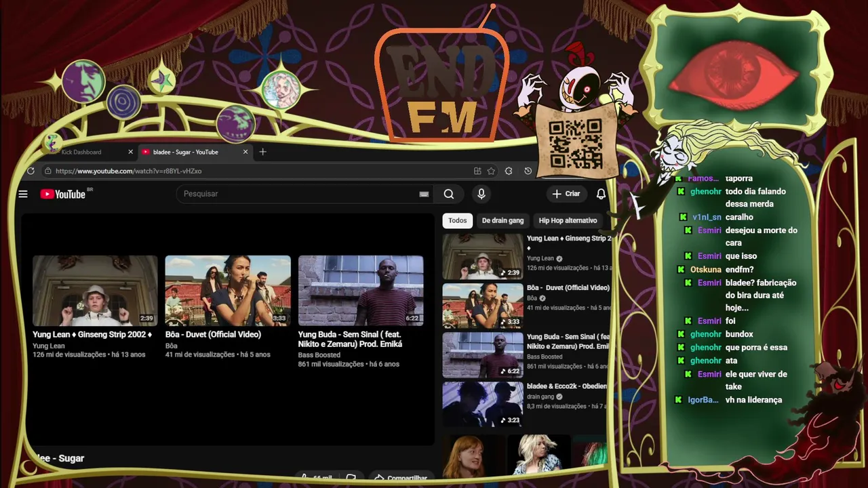
Task: Open sidebar title bladee & Ecco2k - Obedient
Action: click(x=567, y=386)
